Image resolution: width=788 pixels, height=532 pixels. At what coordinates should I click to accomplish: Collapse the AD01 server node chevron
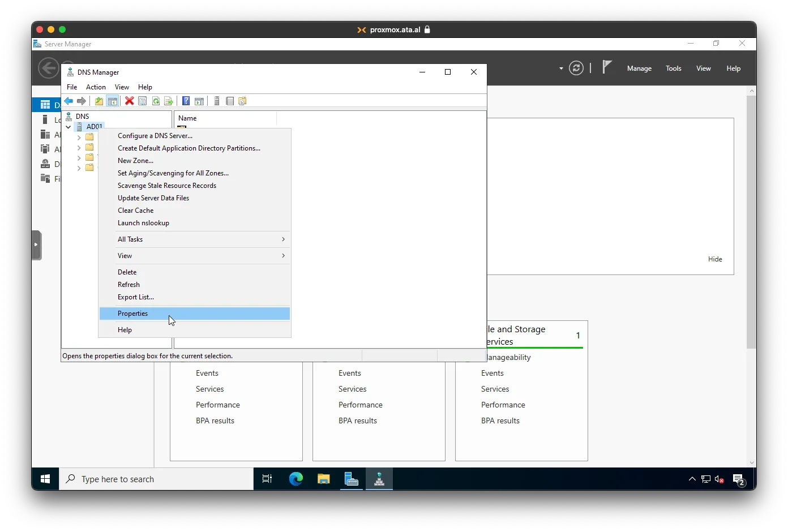pyautogui.click(x=68, y=127)
